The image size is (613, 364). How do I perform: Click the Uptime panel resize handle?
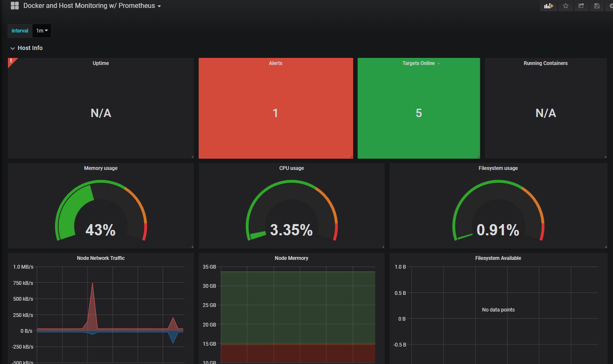tap(192, 157)
